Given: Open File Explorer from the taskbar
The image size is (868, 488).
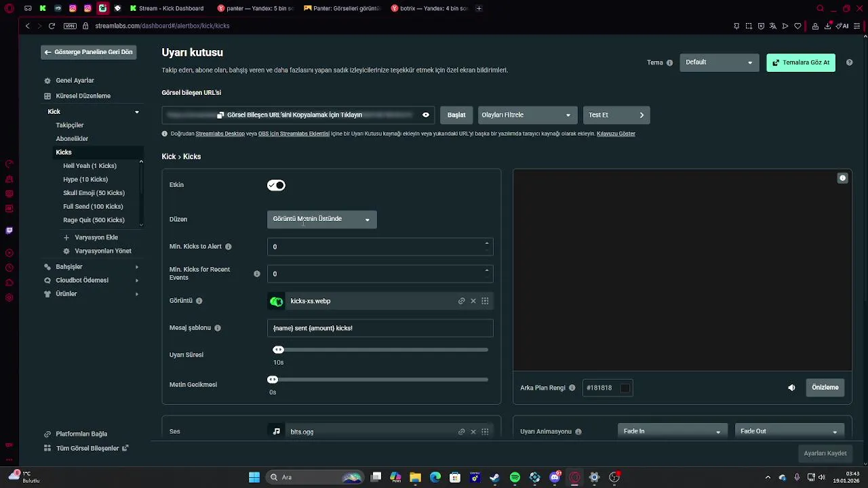Looking at the screenshot, I should 415,477.
